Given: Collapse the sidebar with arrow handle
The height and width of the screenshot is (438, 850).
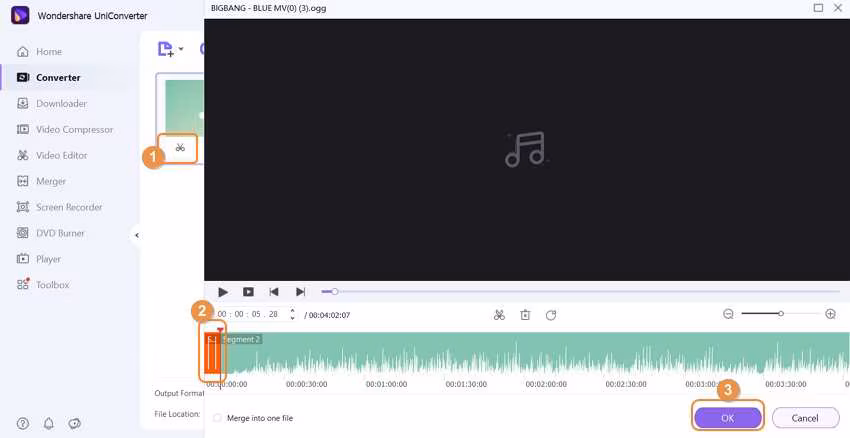Looking at the screenshot, I should click(x=137, y=235).
